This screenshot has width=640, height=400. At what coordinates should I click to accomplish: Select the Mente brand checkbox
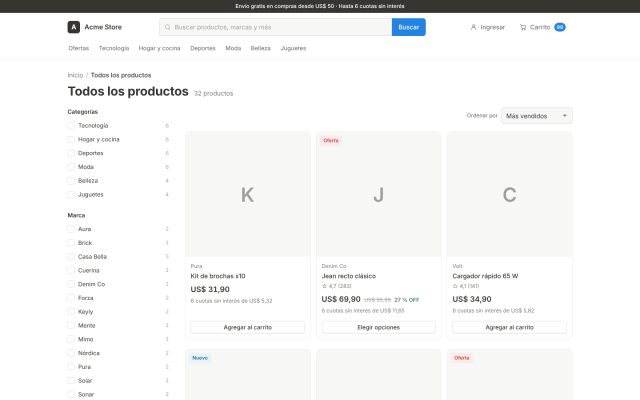pos(71,325)
